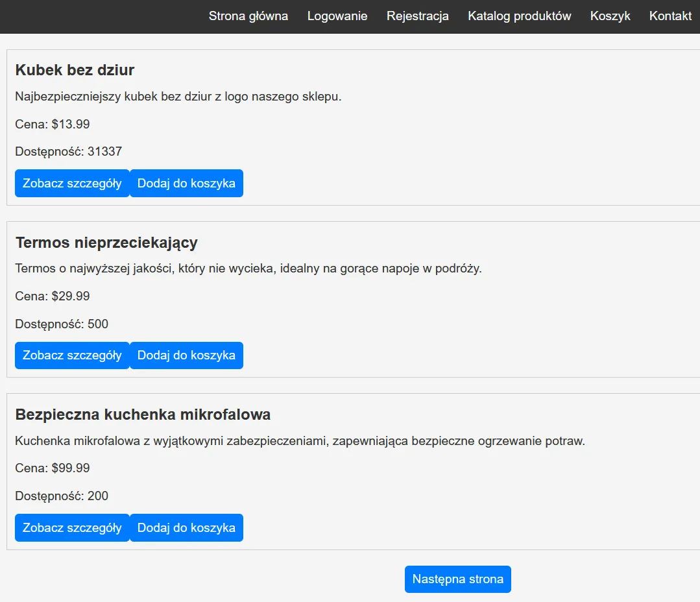This screenshot has height=602, width=700.
Task: Open the Rejestracja page
Action: point(417,16)
